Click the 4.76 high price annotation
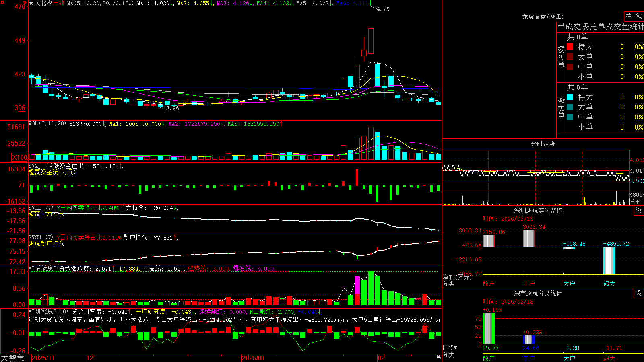The image size is (644, 362). pyautogui.click(x=383, y=9)
